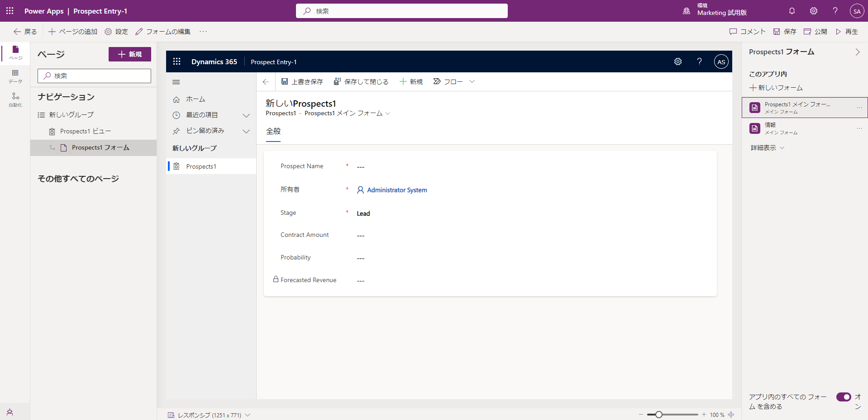Viewport: 868px width, 420px height.
Task: Click 再生 (Play) button
Action: [x=846, y=32]
